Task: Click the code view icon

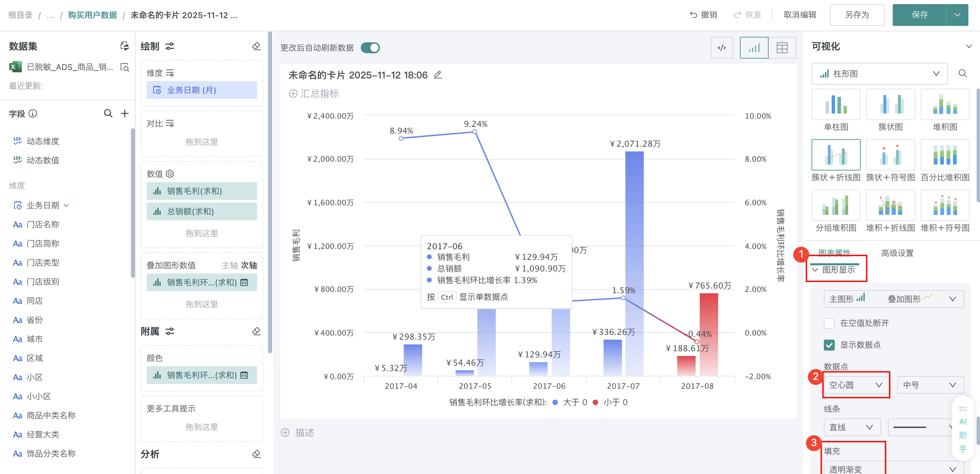Action: click(721, 48)
